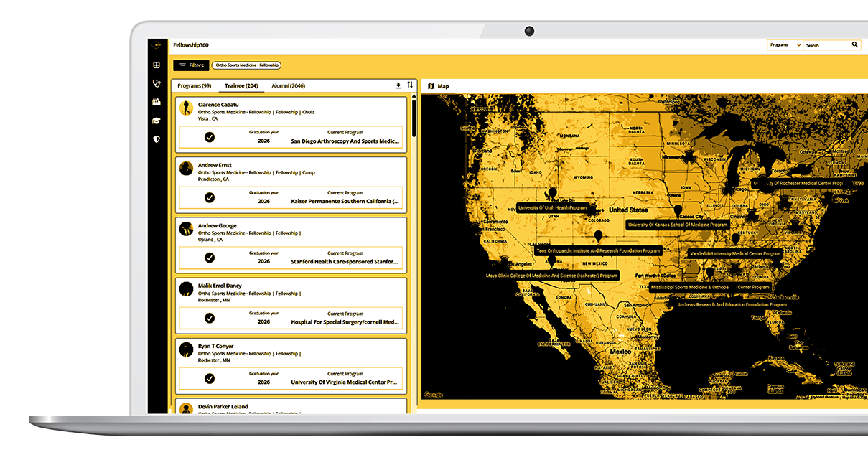Open the Clarence Cabatu name
The width and height of the screenshot is (868, 460).
(218, 105)
